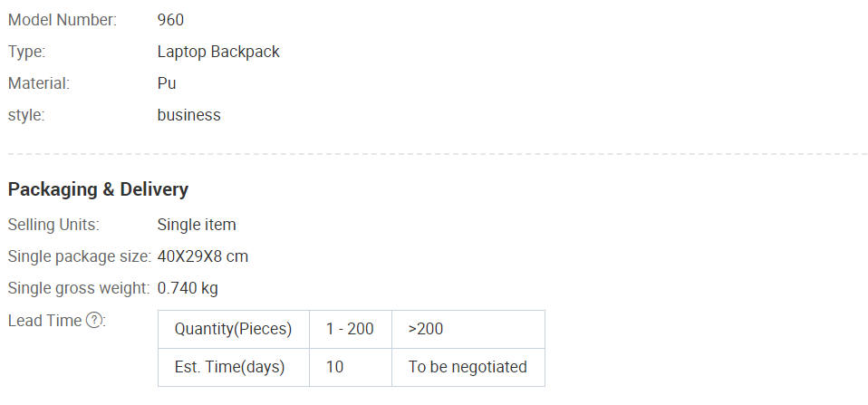Screen dimensions: 868x405
Task: Click the >200 quantity cell
Action: [468, 329]
